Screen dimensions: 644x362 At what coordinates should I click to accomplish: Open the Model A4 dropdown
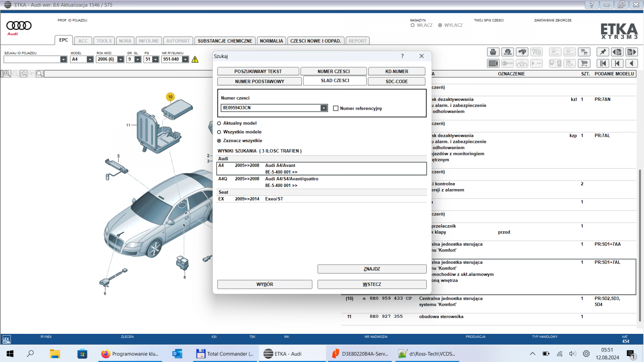90,60
